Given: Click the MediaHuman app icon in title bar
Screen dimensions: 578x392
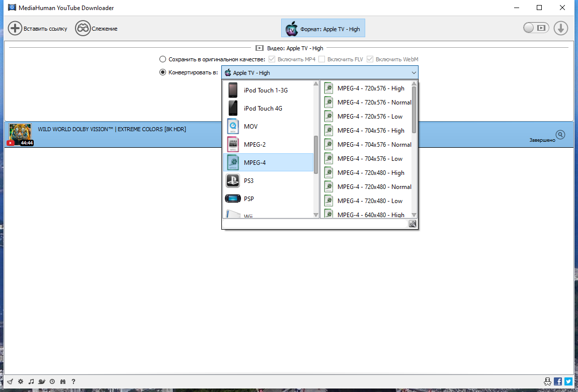Looking at the screenshot, I should (x=12, y=8).
